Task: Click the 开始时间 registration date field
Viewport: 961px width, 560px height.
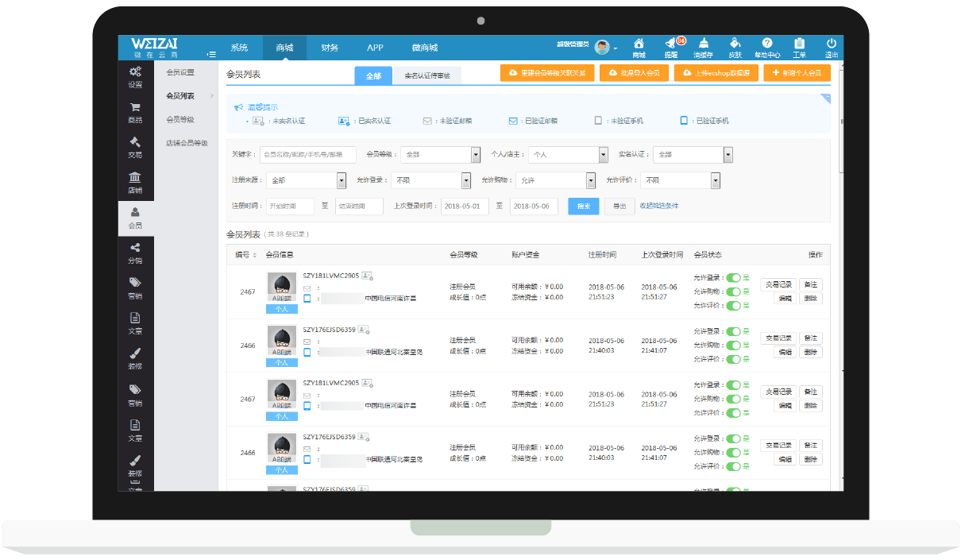Action: pyautogui.click(x=290, y=207)
